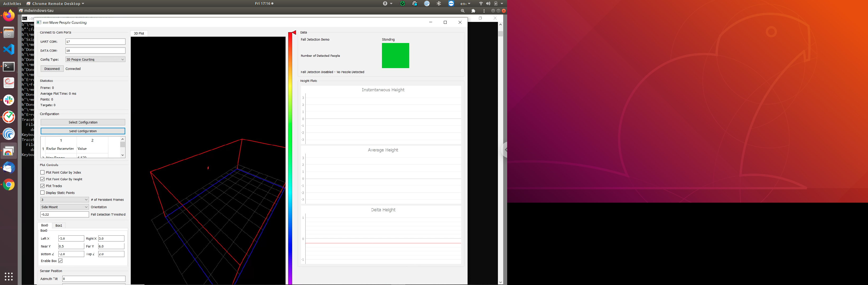The width and height of the screenshot is (868, 285).
Task: Click the Top Z input field
Action: coord(111,254)
